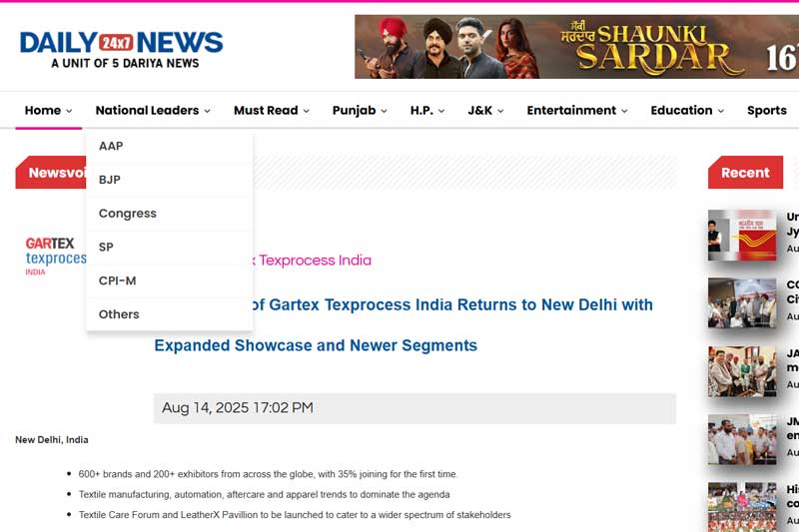Expand the J&K chevron arrow
Image resolution: width=799 pixels, height=532 pixels.
pyautogui.click(x=500, y=111)
